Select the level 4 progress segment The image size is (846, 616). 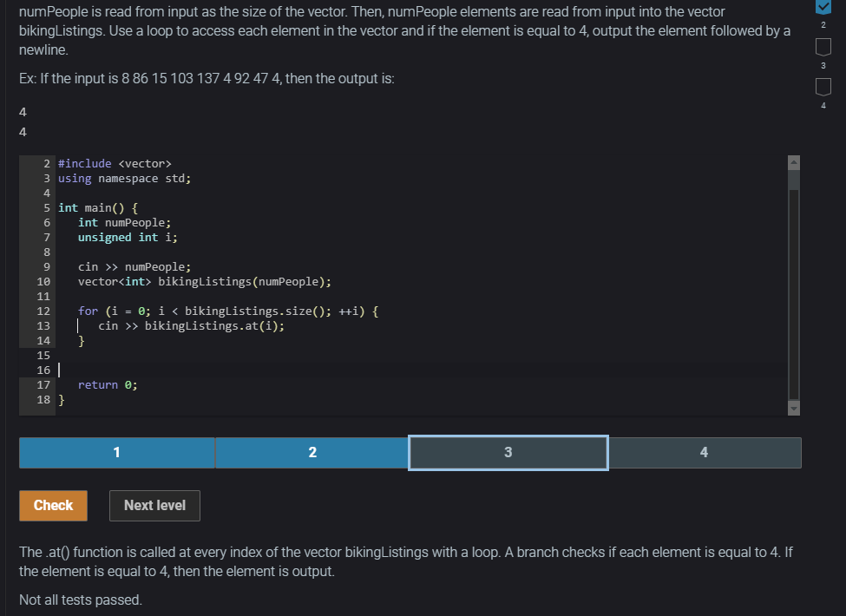(x=705, y=452)
